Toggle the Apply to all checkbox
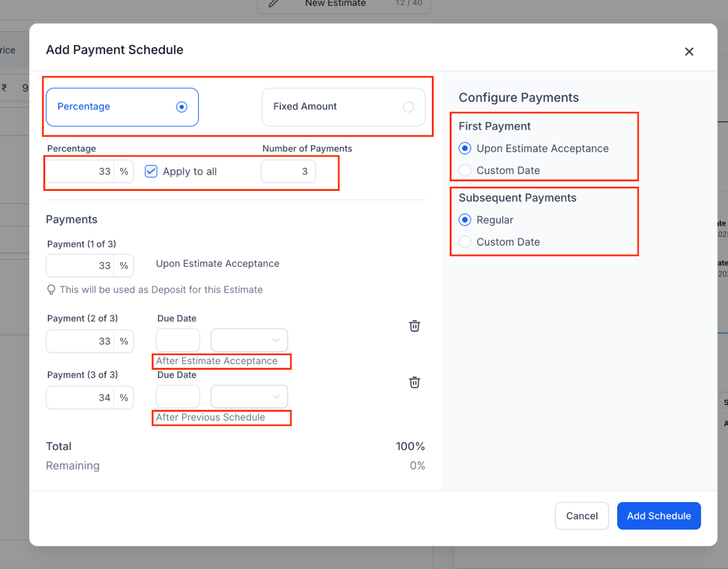 pos(151,171)
